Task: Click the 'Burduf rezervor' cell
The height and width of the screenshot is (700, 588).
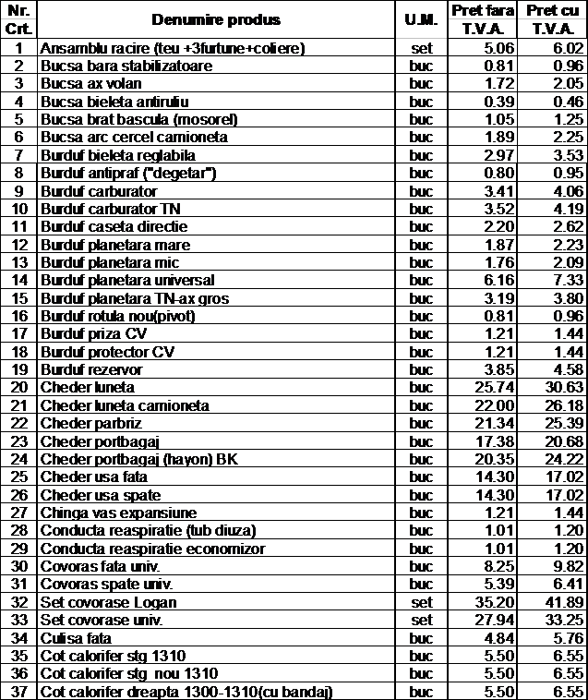Action: click(x=216, y=369)
